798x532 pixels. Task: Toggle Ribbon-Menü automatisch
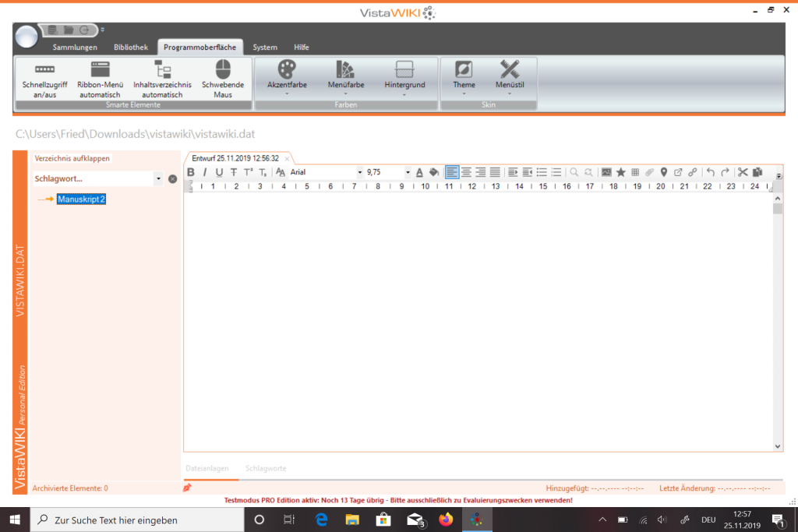point(101,79)
